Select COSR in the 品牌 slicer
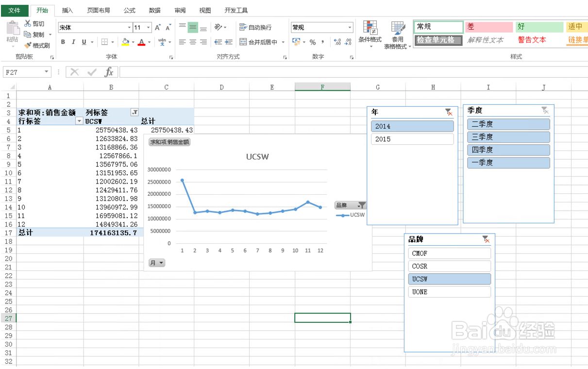The width and height of the screenshot is (588, 369). [x=450, y=267]
